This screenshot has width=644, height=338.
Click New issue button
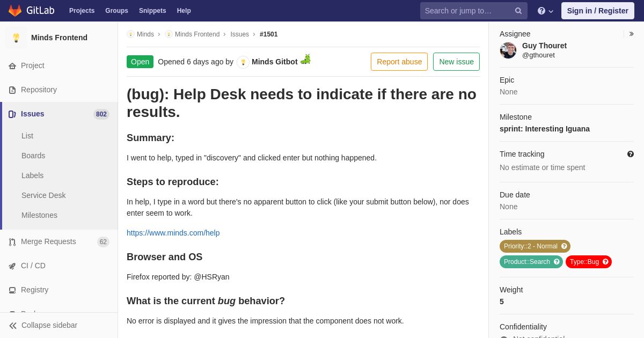pos(456,62)
